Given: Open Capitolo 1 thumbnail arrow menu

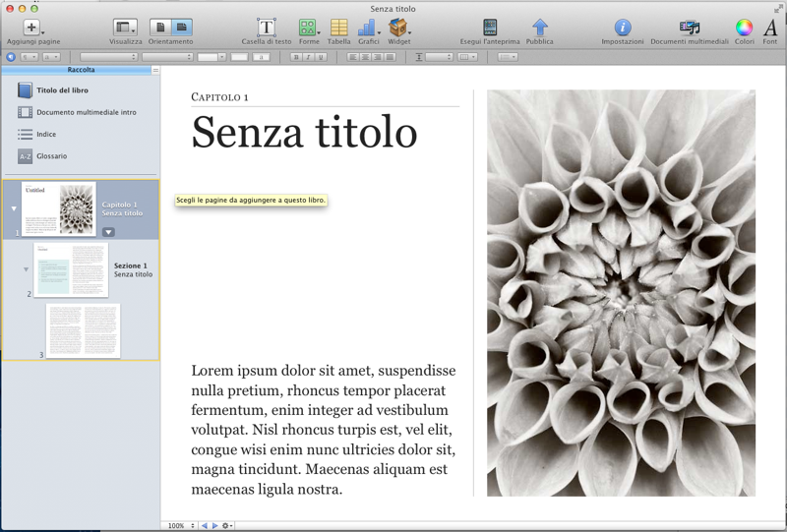Looking at the screenshot, I should click(108, 232).
